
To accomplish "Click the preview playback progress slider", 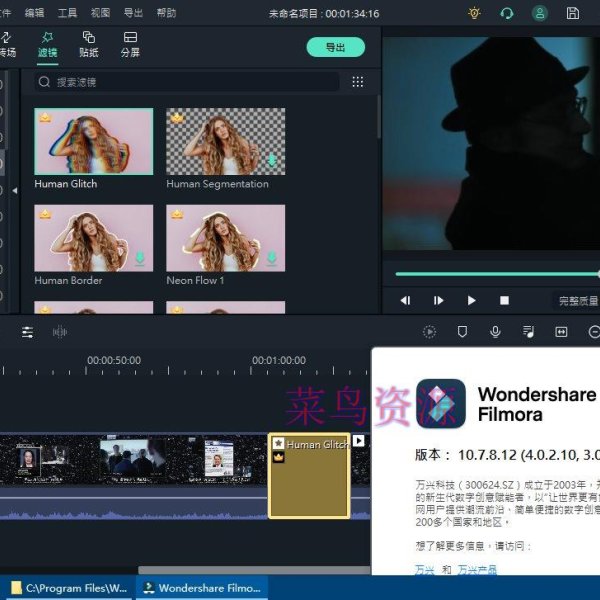I will tap(490, 273).
